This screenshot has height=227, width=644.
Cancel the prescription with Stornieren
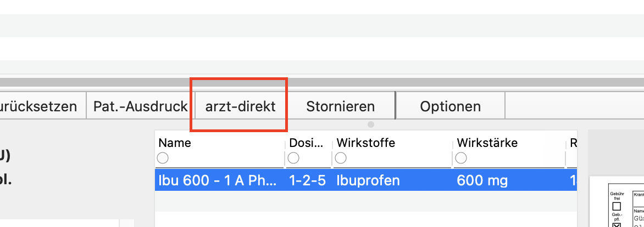(x=341, y=106)
